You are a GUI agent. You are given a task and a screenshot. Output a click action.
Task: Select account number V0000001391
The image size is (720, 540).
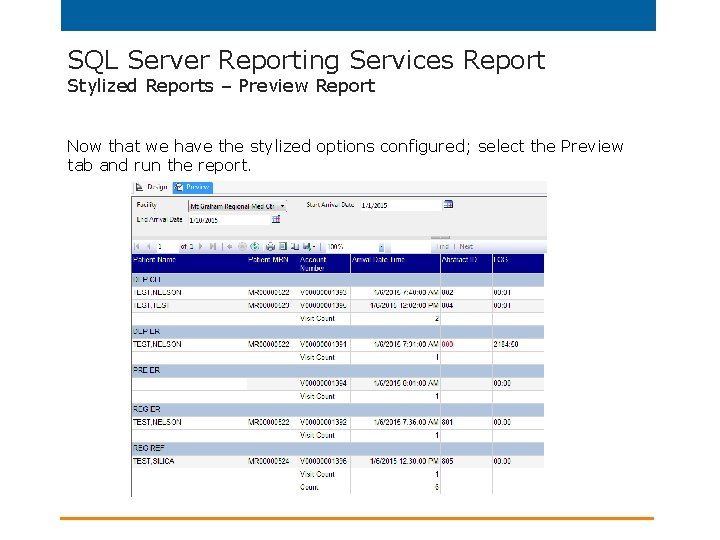tap(323, 344)
